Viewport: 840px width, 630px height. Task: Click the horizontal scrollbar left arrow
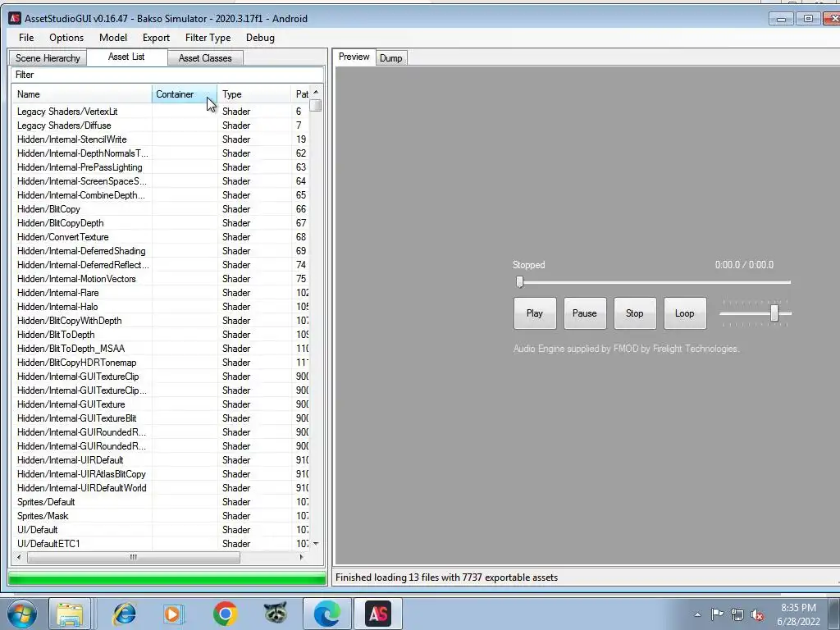pos(20,557)
